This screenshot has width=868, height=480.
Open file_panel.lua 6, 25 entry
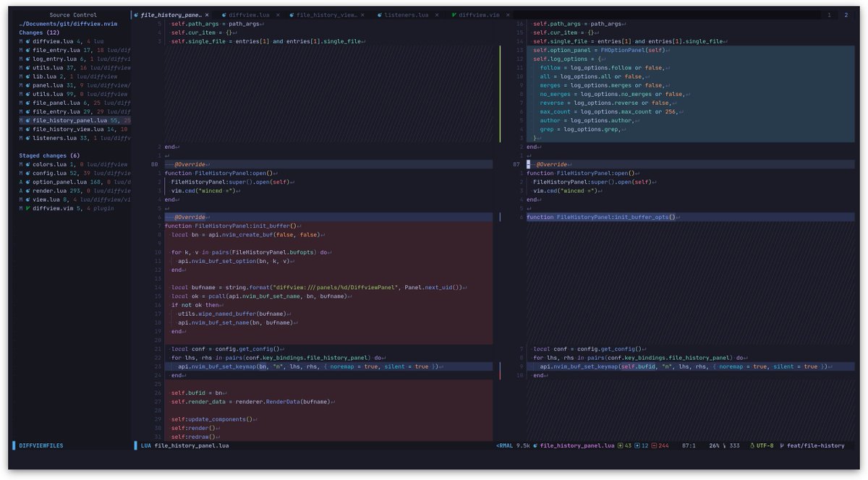pyautogui.click(x=75, y=103)
